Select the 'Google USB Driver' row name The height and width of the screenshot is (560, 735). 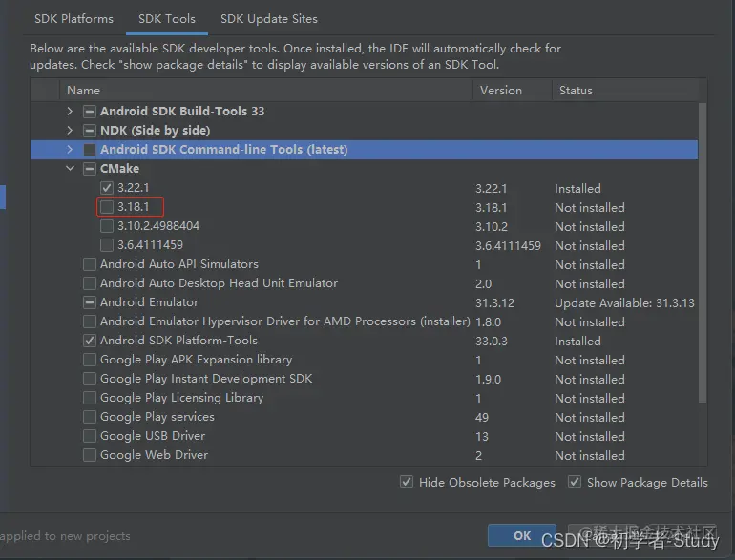[x=153, y=436]
